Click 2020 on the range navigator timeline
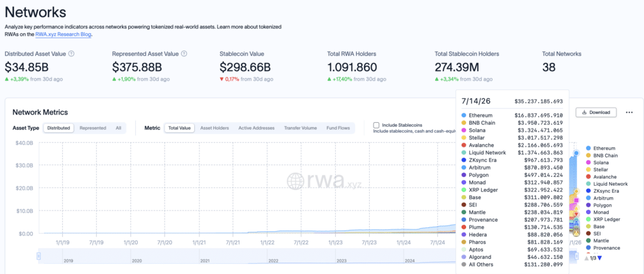 (136, 261)
